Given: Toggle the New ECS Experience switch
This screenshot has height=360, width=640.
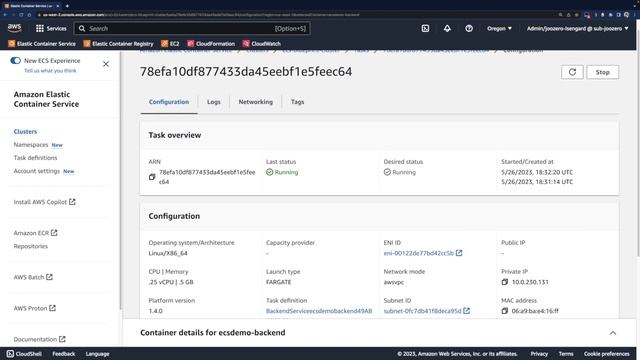Looking at the screenshot, I should tap(16, 60).
